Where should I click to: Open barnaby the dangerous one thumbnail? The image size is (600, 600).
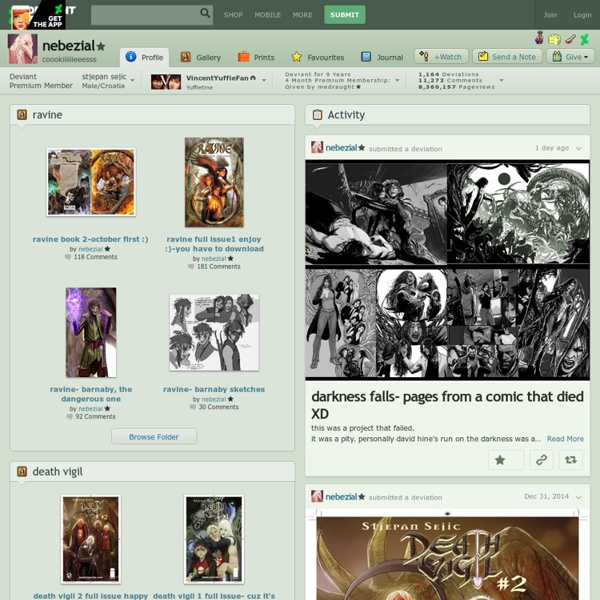click(91, 333)
